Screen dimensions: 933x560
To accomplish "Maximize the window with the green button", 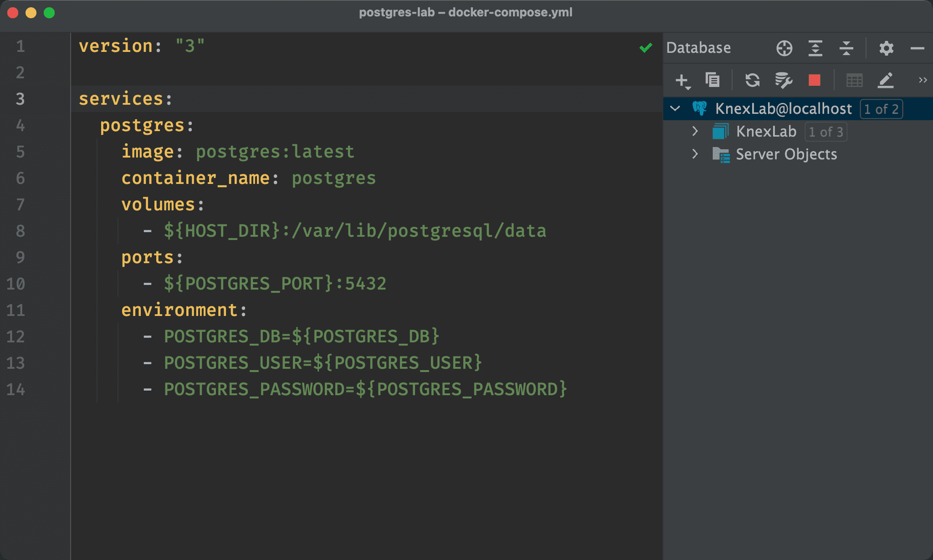I will pos(49,13).
